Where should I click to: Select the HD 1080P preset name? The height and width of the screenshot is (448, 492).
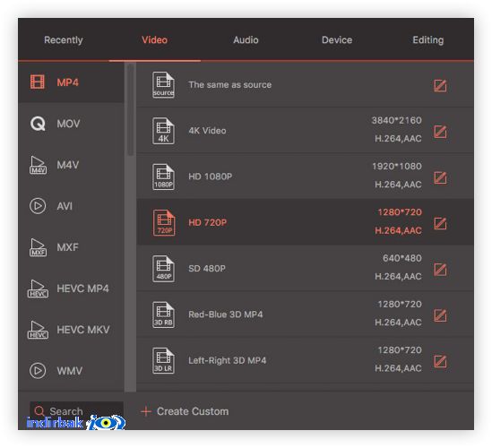tap(211, 177)
